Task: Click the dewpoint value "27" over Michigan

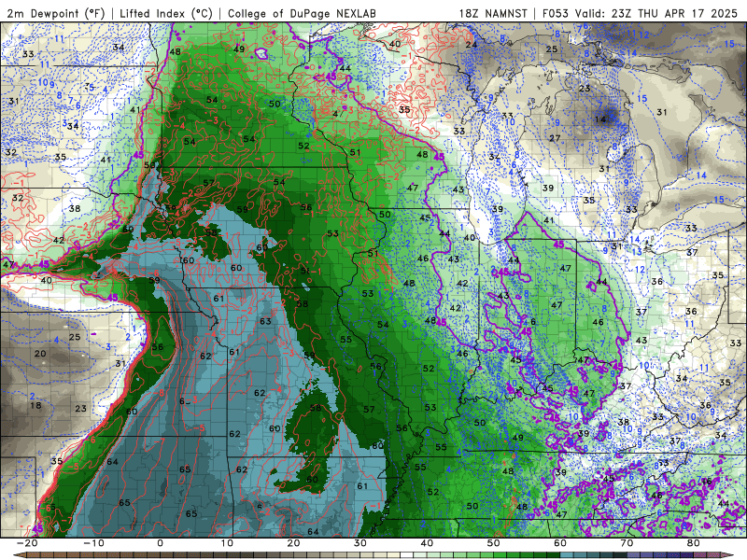Action: pos(555,138)
